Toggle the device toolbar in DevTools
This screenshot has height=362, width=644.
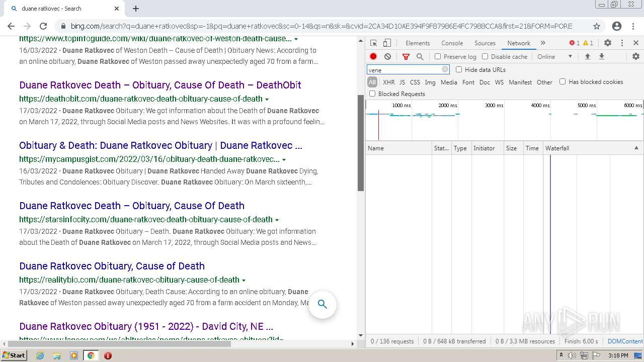coord(387,43)
